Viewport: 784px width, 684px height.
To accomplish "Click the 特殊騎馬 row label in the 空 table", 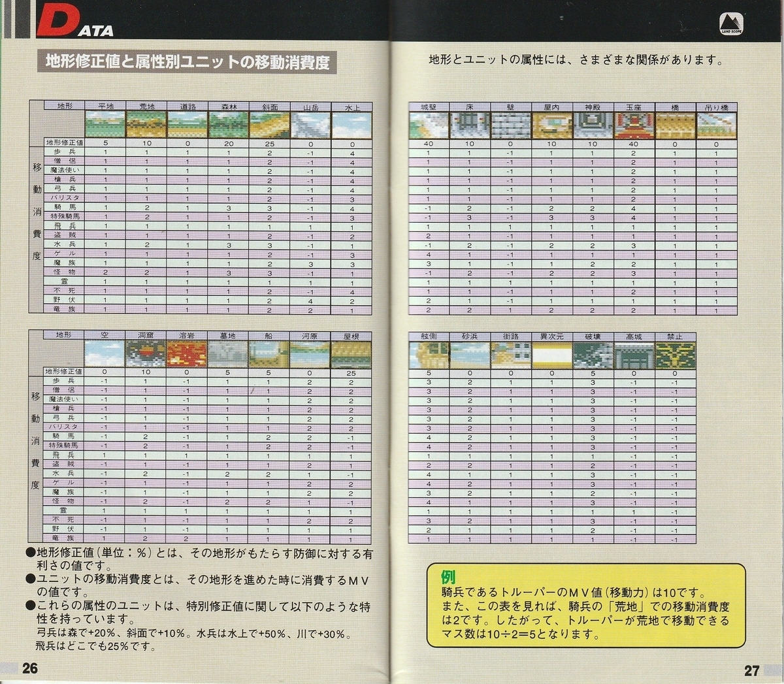I will [64, 445].
